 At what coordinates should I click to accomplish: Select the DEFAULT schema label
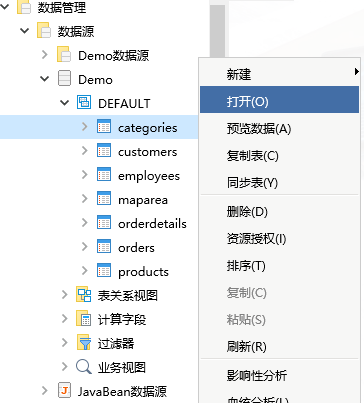[124, 104]
